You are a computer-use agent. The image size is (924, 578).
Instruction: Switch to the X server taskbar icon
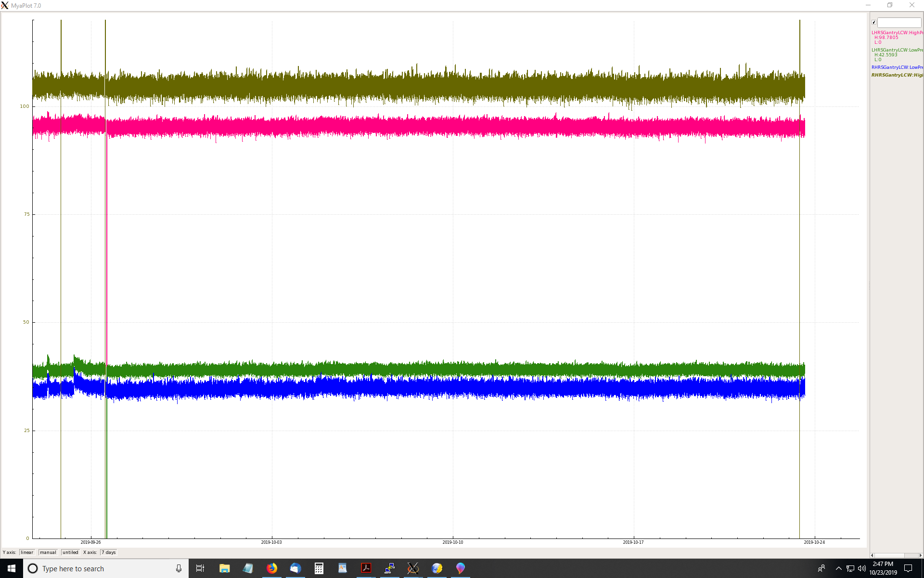click(x=413, y=568)
